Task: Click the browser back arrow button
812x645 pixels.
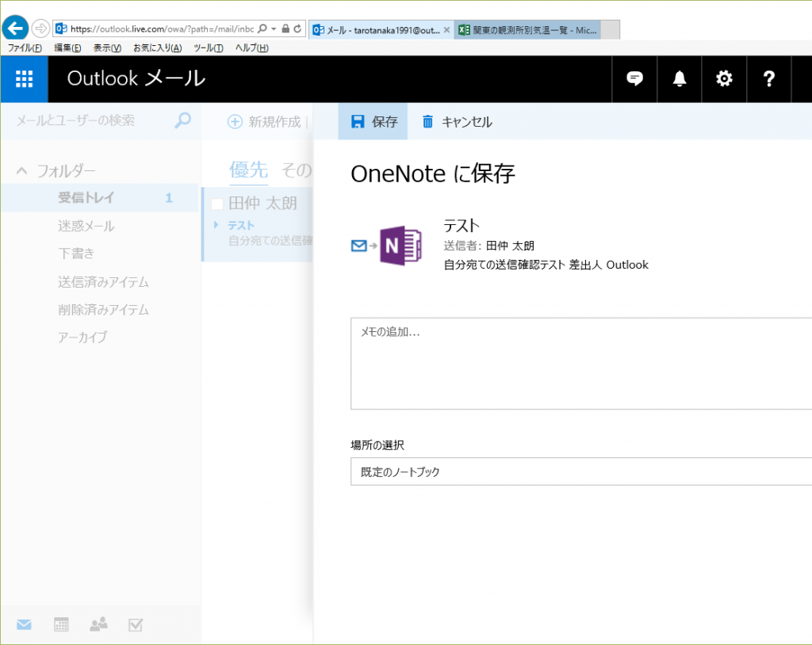Action: (15, 28)
